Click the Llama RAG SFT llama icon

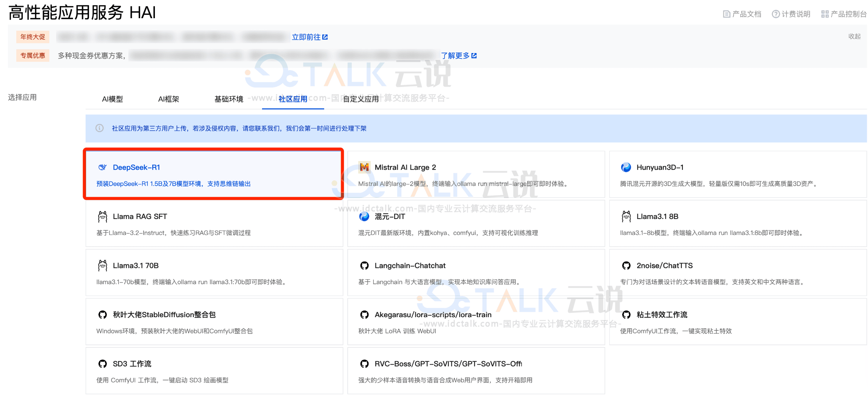coord(103,216)
